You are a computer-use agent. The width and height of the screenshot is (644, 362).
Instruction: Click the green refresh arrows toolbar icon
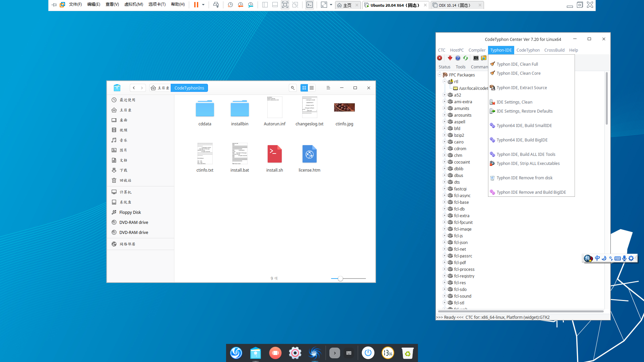pyautogui.click(x=466, y=58)
